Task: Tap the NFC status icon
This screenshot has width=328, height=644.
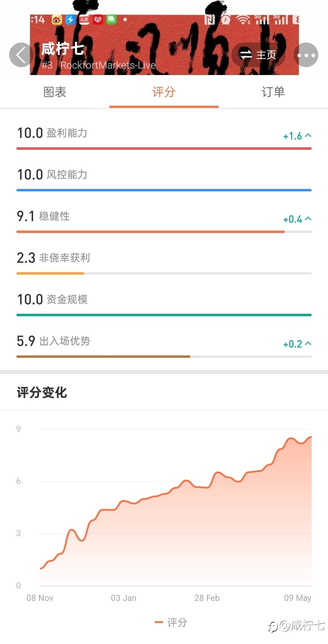Action: coord(210,20)
